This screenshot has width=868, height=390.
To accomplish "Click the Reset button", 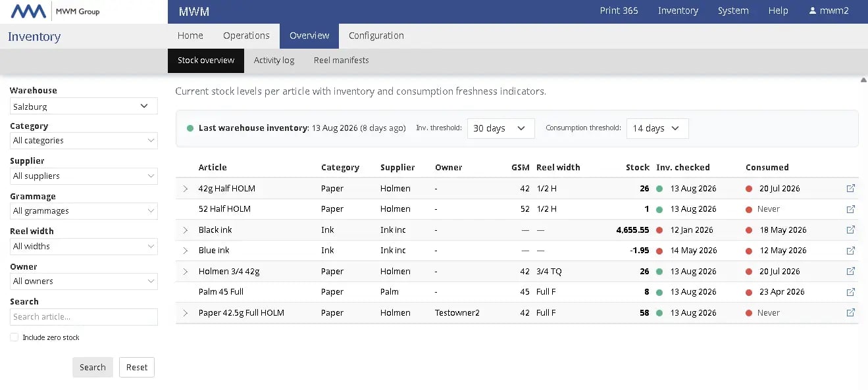I will pyautogui.click(x=137, y=367).
